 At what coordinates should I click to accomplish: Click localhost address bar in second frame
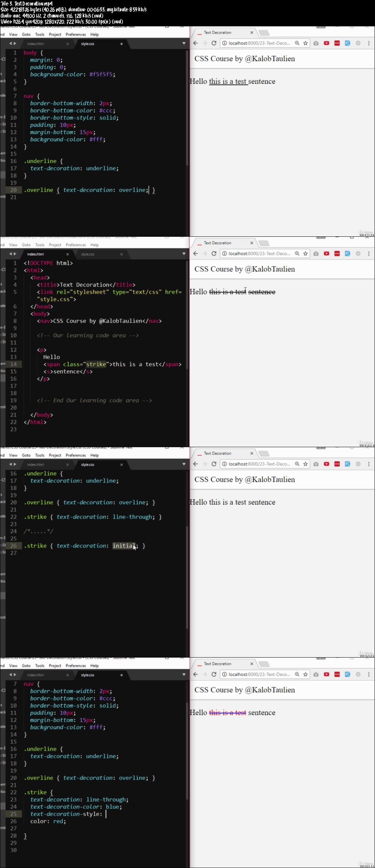point(259,254)
